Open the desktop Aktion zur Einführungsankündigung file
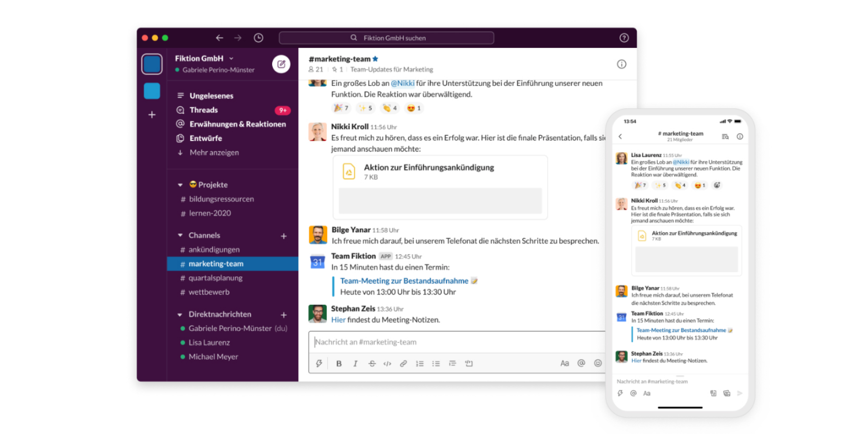868x434 pixels. (440, 187)
